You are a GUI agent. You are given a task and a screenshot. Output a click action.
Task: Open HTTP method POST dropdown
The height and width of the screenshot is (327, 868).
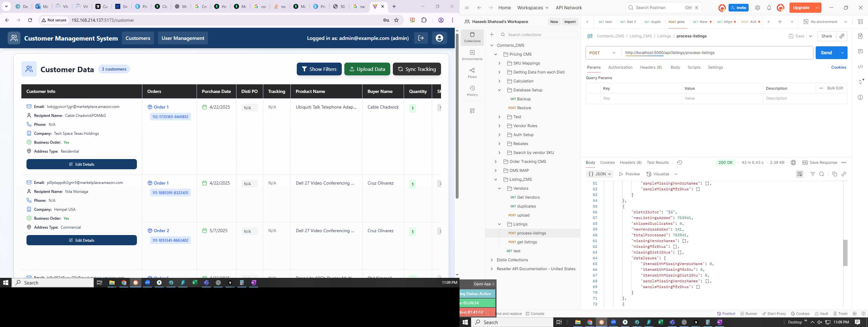(x=603, y=53)
